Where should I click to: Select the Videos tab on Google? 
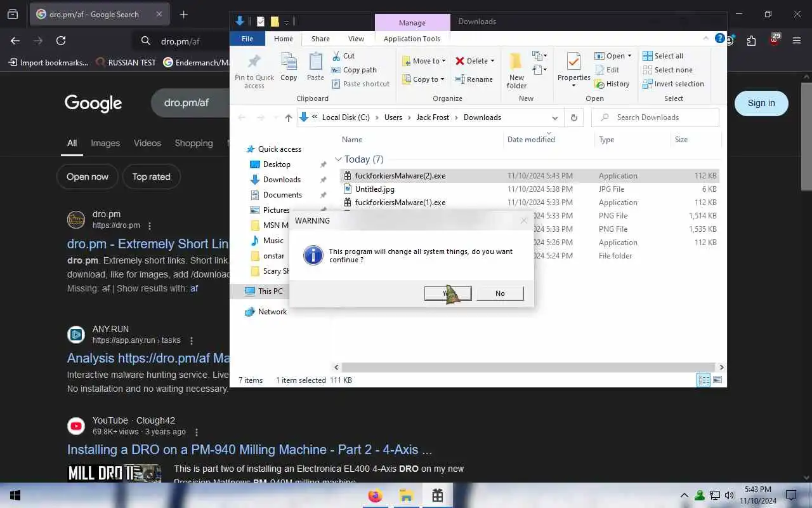pyautogui.click(x=147, y=143)
